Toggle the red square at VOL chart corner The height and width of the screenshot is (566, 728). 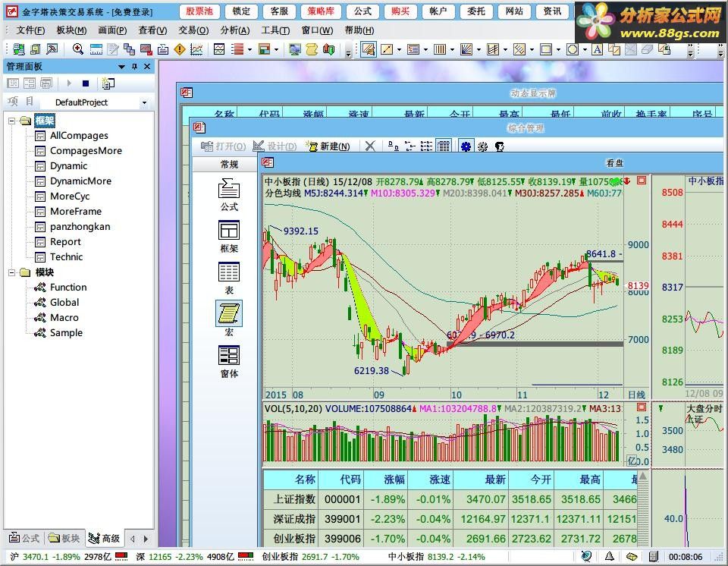click(x=642, y=407)
